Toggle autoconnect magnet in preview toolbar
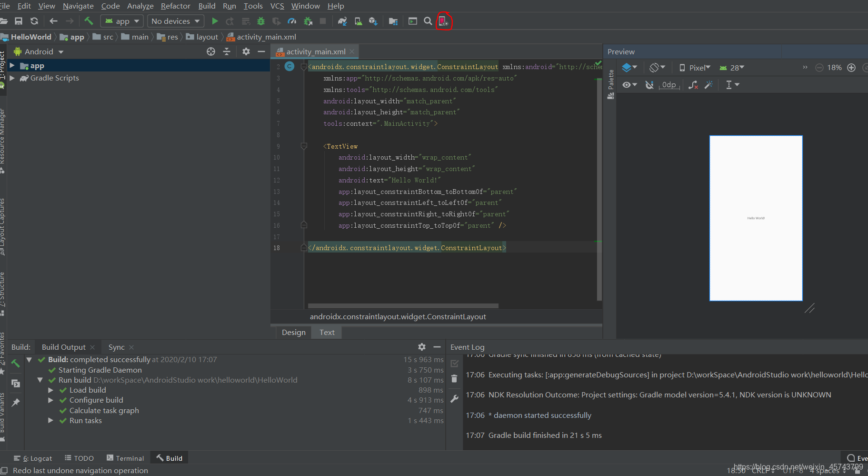 [649, 85]
